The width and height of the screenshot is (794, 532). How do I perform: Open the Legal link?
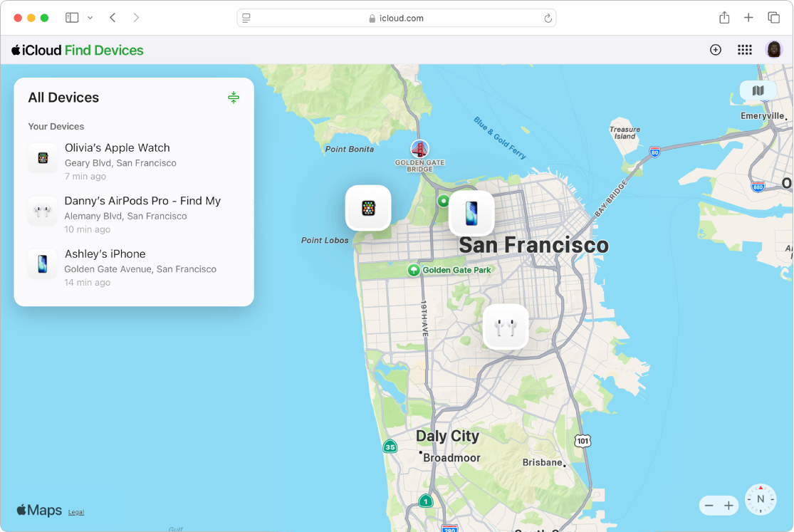[76, 511]
